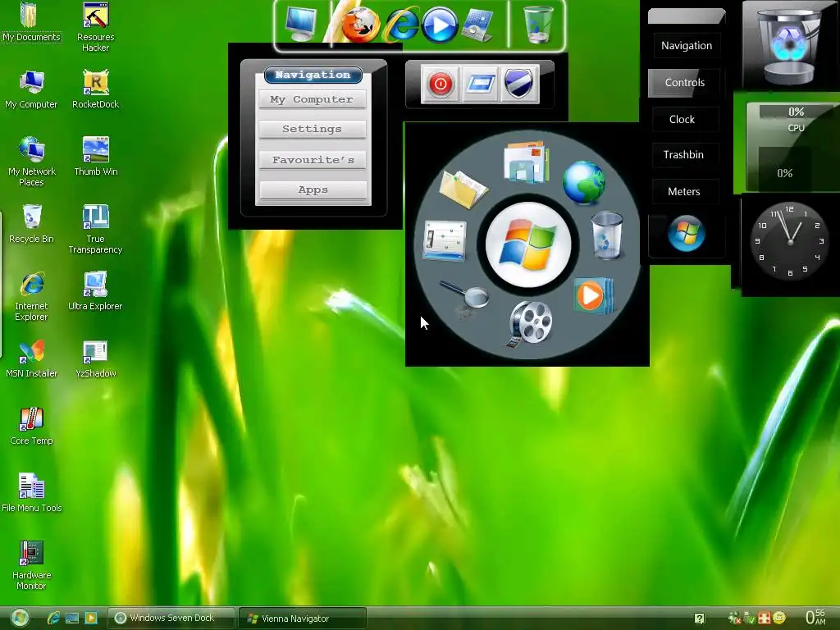Viewport: 840px width, 630px height.
Task: Open the media player in top dock
Action: pyautogui.click(x=440, y=25)
